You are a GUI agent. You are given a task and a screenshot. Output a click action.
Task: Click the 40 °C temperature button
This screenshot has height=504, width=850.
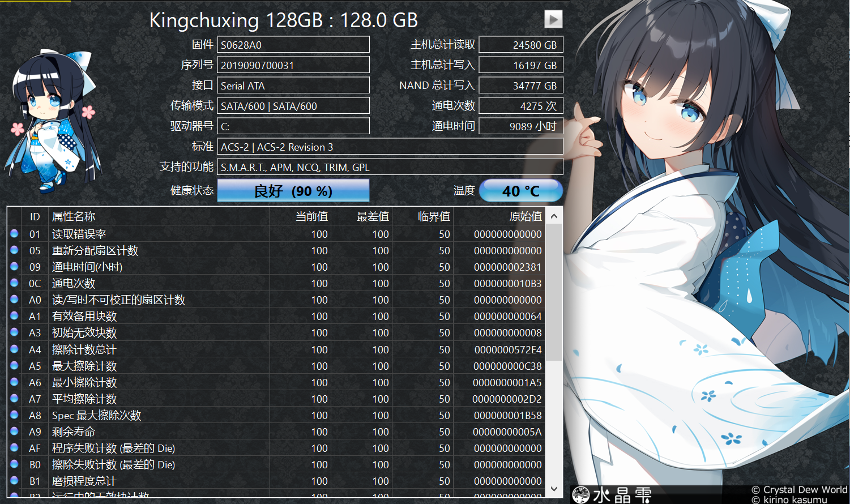click(x=520, y=191)
